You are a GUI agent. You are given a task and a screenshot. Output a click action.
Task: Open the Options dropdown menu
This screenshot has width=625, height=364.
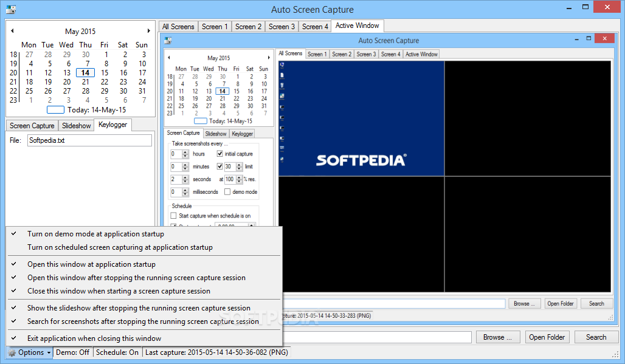click(30, 352)
